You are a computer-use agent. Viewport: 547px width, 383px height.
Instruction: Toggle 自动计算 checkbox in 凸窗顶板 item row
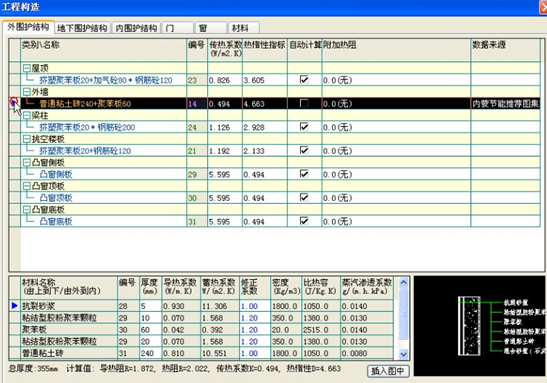[304, 197]
